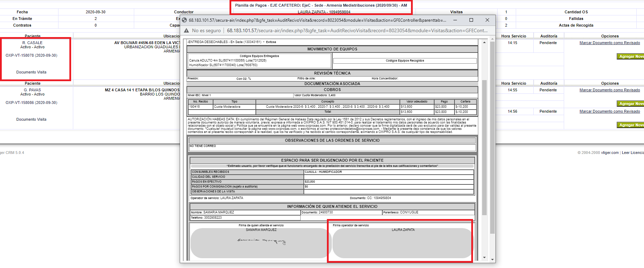
Task: Open 'Documento Visita' for patient G. PAVAS
Action: 31,119
